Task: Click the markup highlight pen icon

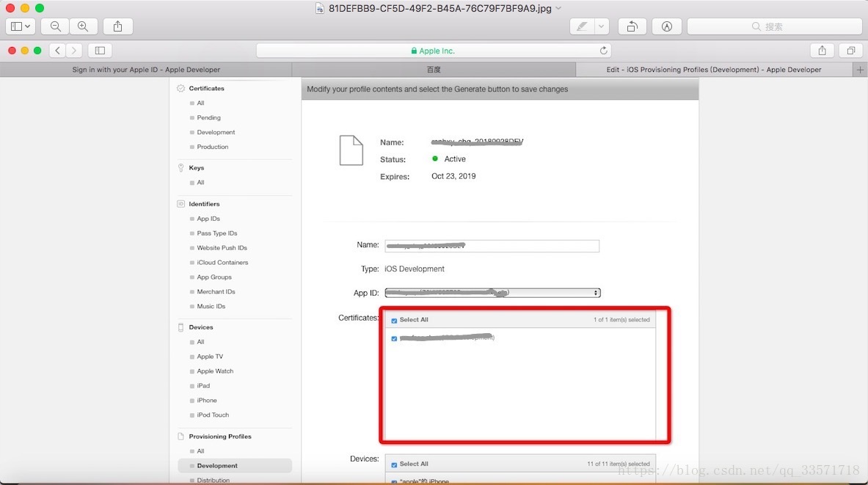Action: [x=582, y=26]
